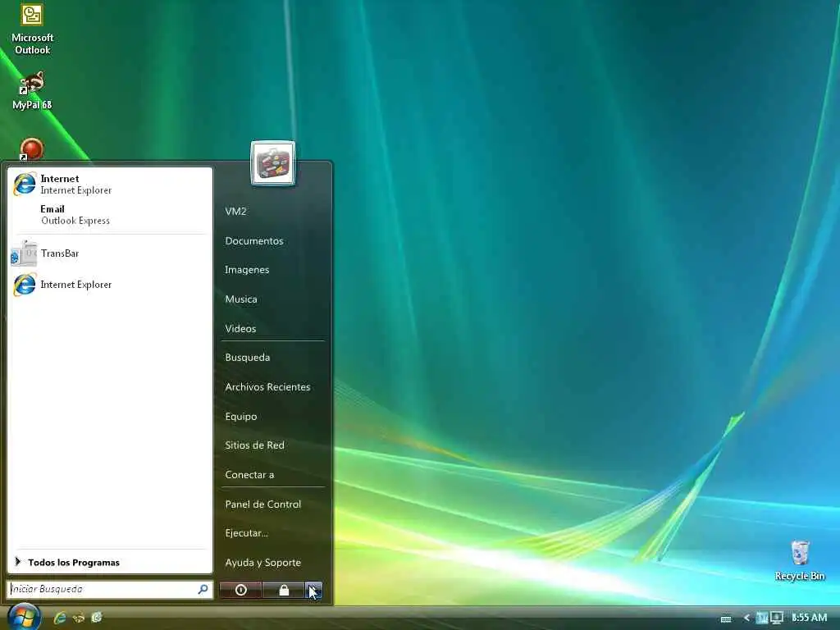Launch TransBar from the Start menu
Image resolution: width=840 pixels, height=630 pixels.
pos(110,253)
